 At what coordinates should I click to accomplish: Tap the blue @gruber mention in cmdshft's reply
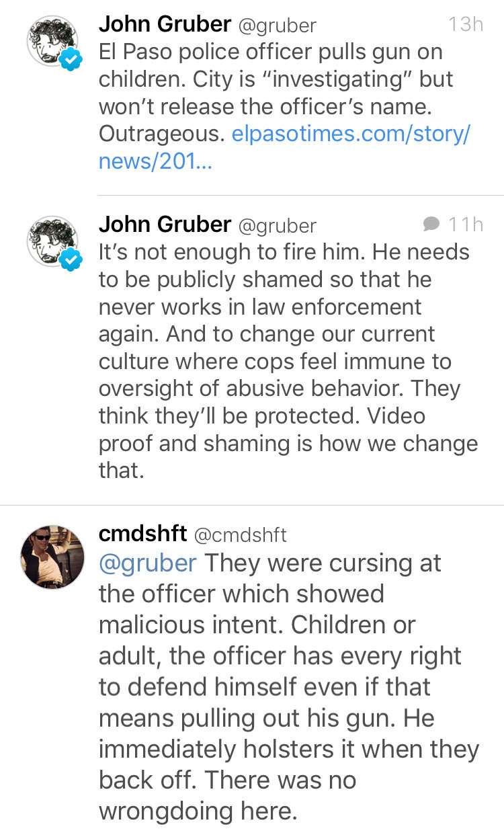pos(148,563)
